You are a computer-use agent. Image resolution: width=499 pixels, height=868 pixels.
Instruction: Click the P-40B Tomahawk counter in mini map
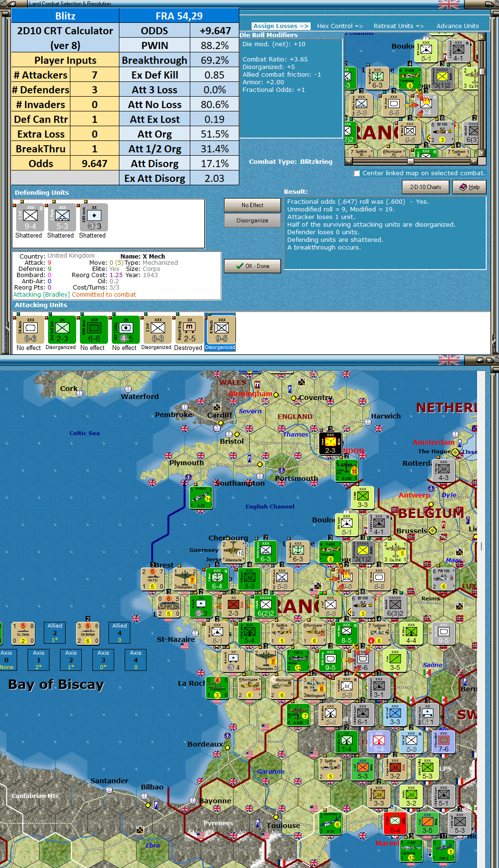click(x=410, y=79)
